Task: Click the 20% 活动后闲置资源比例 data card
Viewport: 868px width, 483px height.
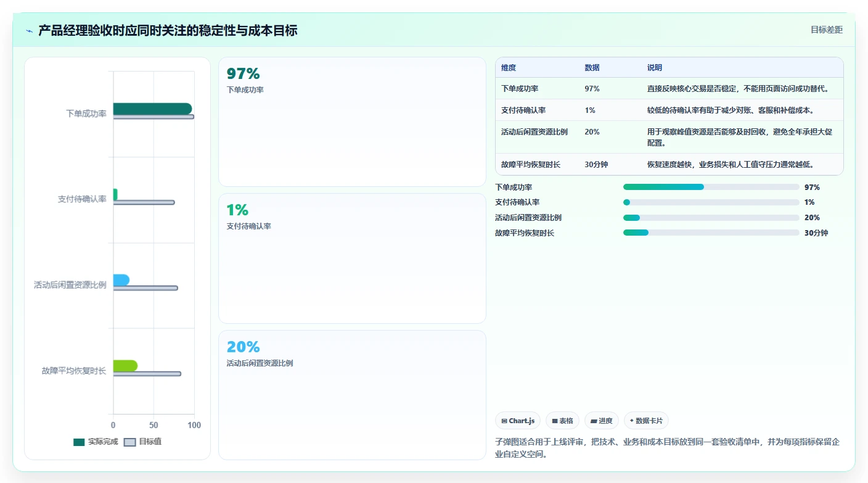Action: (x=352, y=395)
